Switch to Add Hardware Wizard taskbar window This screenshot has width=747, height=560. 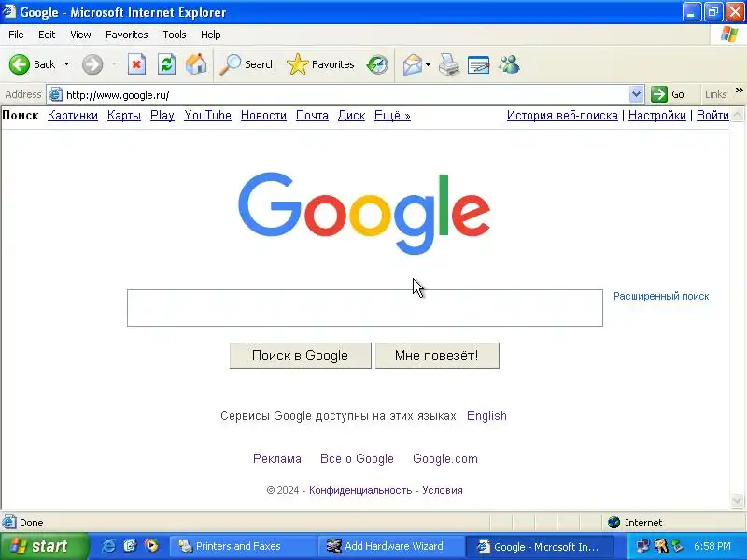390,546
